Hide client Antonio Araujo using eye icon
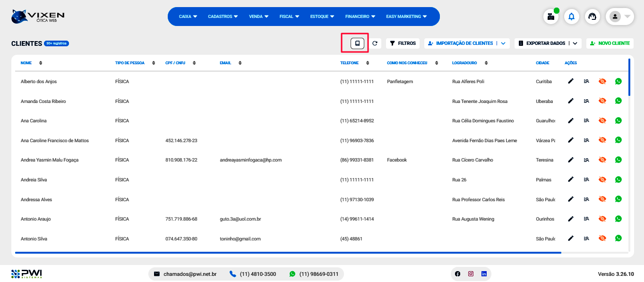The width and height of the screenshot is (644, 282). tap(602, 219)
